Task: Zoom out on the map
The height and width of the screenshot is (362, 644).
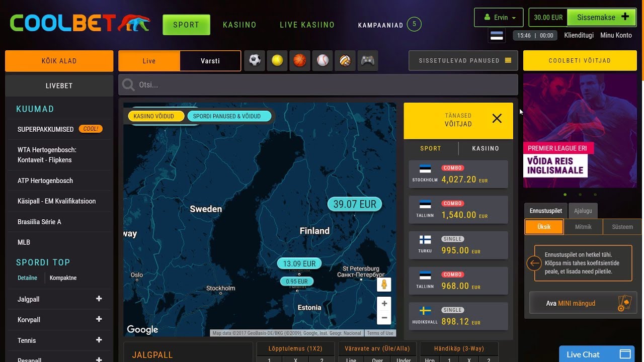Action: click(x=384, y=318)
